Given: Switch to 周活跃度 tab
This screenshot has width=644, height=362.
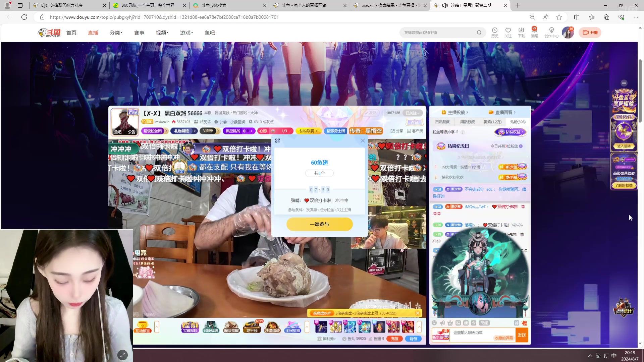Looking at the screenshot, I should [x=467, y=122].
